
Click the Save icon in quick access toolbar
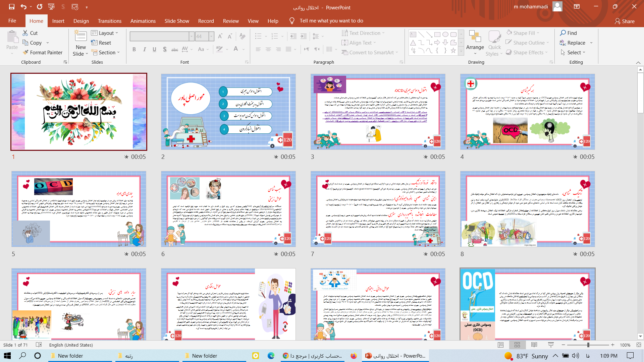click(x=12, y=7)
